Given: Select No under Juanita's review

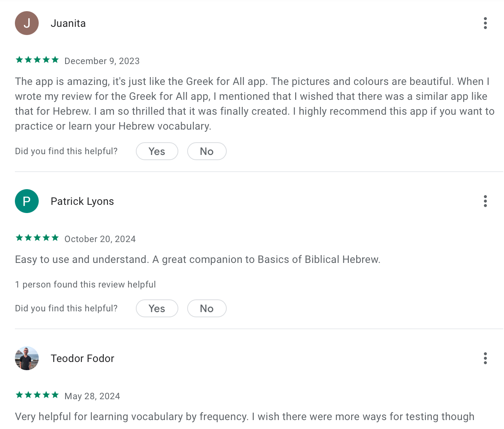Looking at the screenshot, I should pyautogui.click(x=207, y=151).
